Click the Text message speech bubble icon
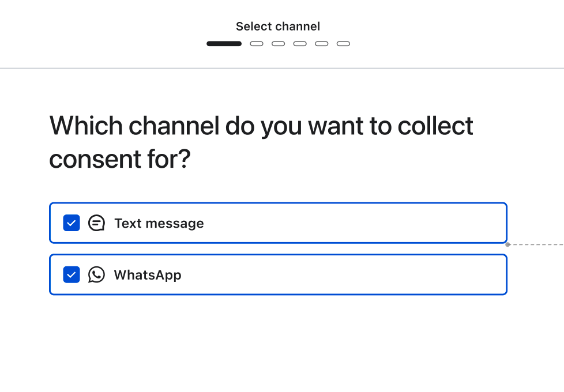Viewport: 564px width, 392px height. [96, 223]
